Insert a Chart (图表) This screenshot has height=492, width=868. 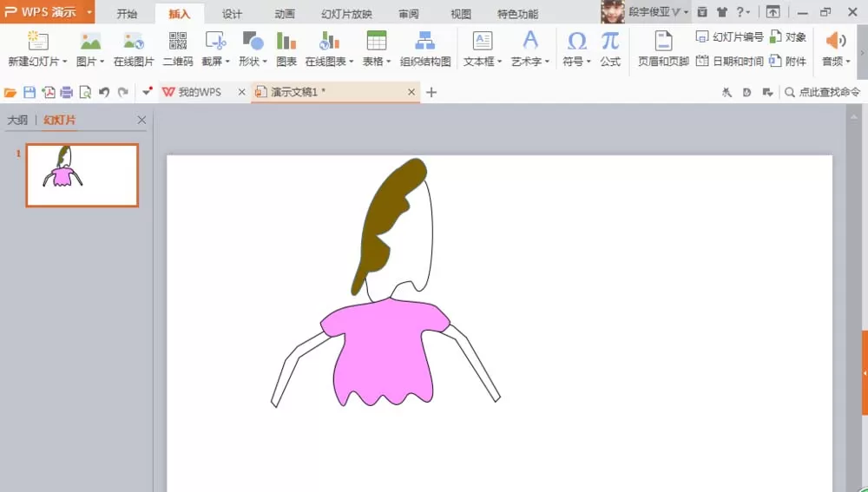click(286, 41)
